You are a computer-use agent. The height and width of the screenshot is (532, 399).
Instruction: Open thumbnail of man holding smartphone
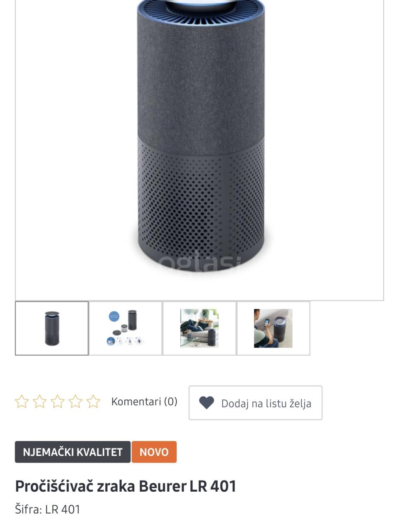273,328
